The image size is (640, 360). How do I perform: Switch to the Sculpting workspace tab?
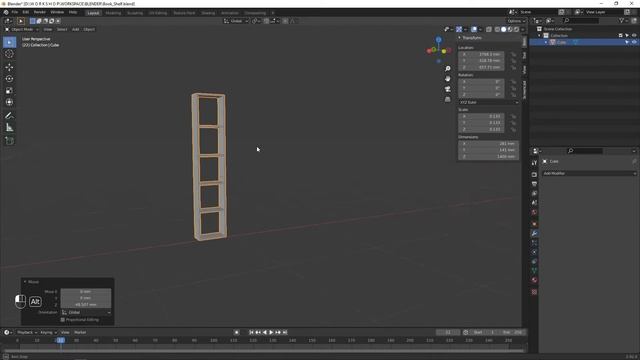point(135,13)
